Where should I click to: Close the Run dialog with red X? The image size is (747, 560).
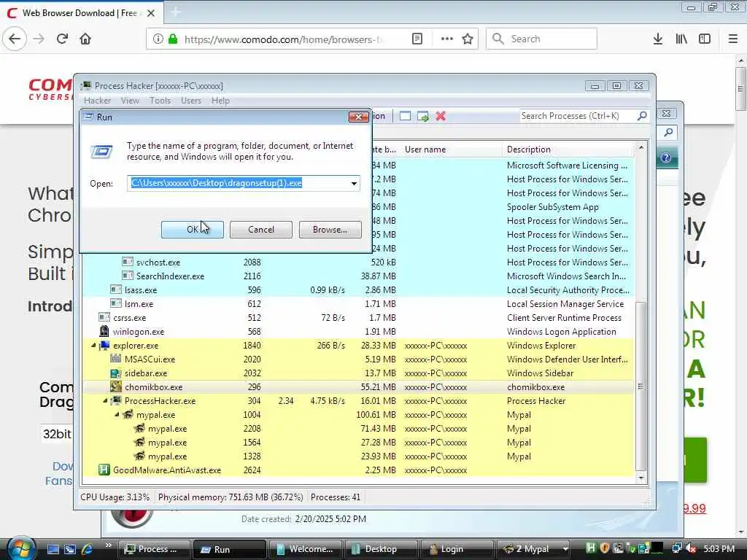click(x=358, y=117)
